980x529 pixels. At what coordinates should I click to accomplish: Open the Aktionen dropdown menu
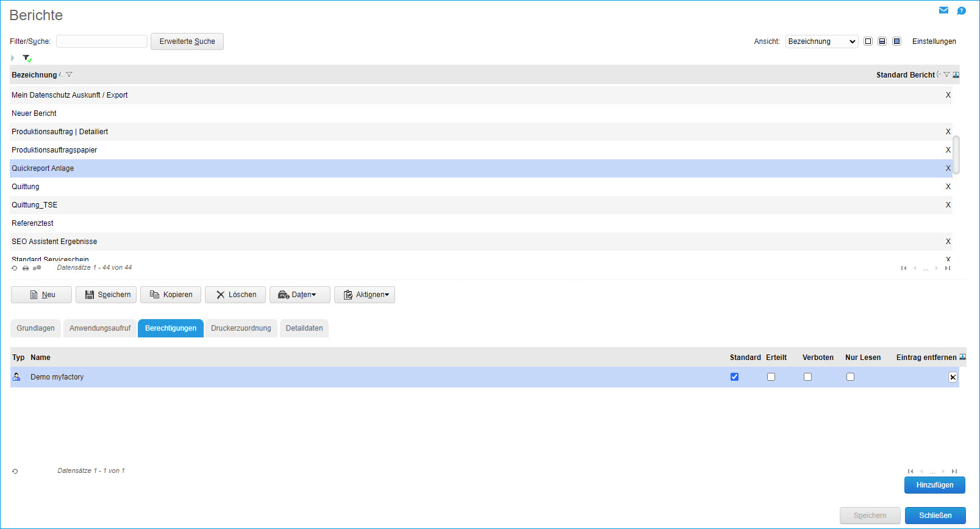click(x=365, y=295)
